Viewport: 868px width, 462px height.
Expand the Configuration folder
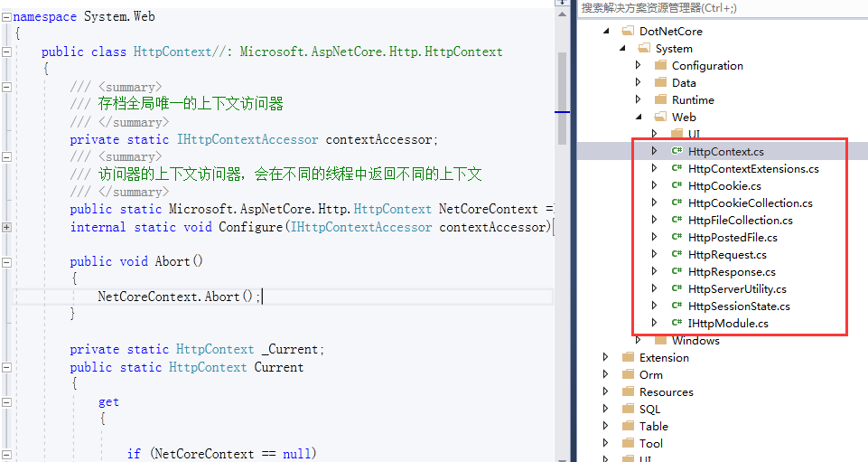click(639, 65)
